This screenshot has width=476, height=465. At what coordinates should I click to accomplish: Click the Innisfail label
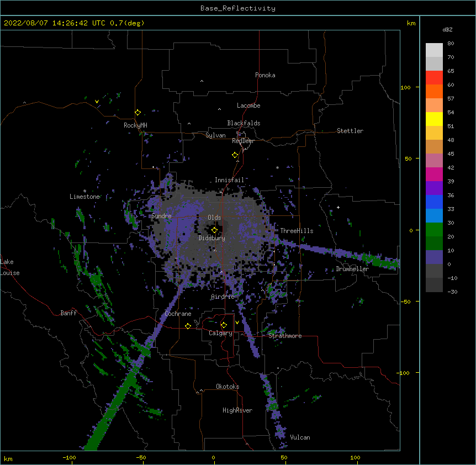[x=230, y=180]
